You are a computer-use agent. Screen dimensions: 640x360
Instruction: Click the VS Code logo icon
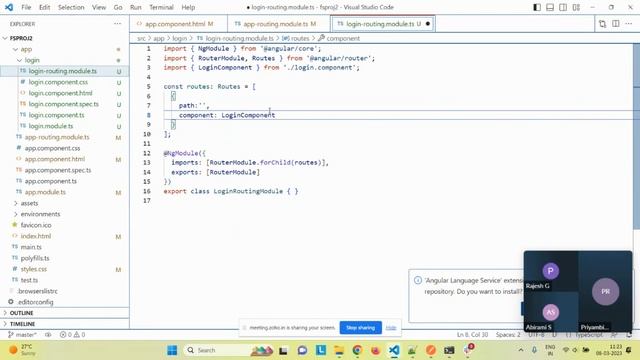8,7
